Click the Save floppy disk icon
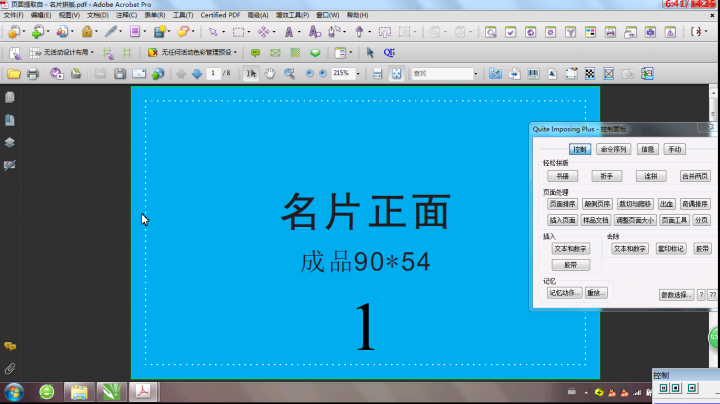The image size is (720, 404). point(119,74)
